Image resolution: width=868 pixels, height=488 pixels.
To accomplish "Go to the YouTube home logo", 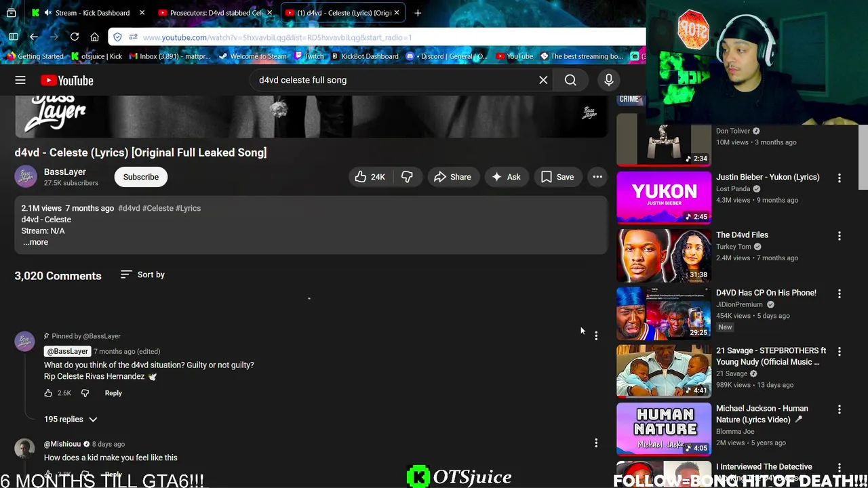I will click(66, 81).
